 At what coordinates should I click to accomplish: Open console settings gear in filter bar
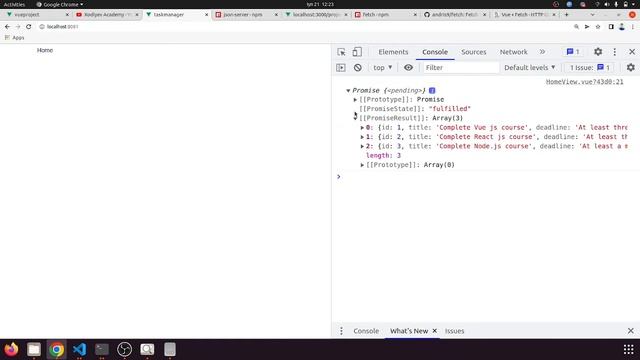click(x=631, y=68)
